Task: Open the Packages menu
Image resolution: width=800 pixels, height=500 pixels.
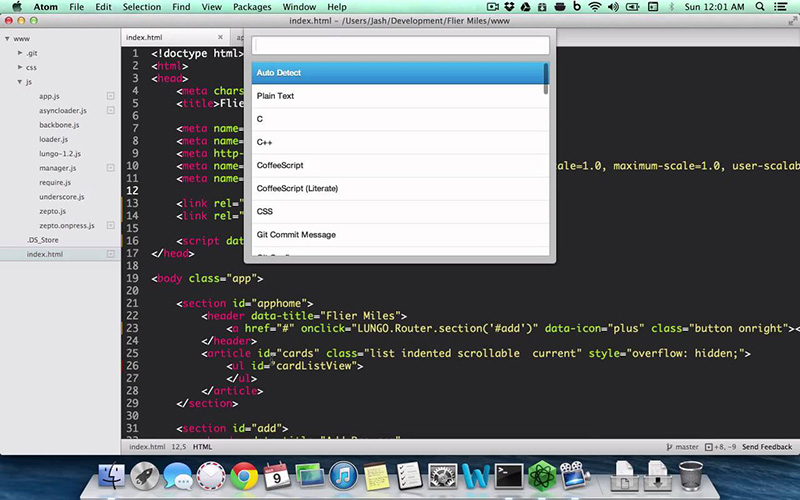Action: tap(251, 7)
